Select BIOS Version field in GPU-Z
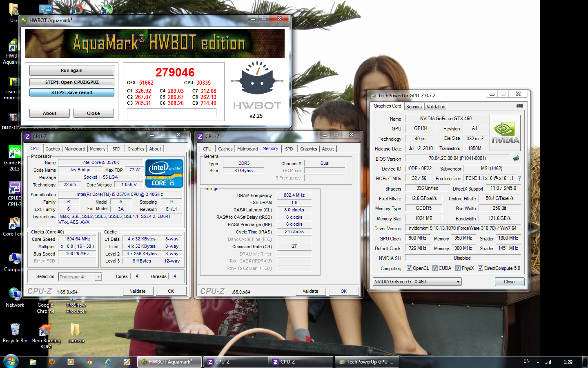Image resolution: width=588 pixels, height=368 pixels. coord(457,158)
